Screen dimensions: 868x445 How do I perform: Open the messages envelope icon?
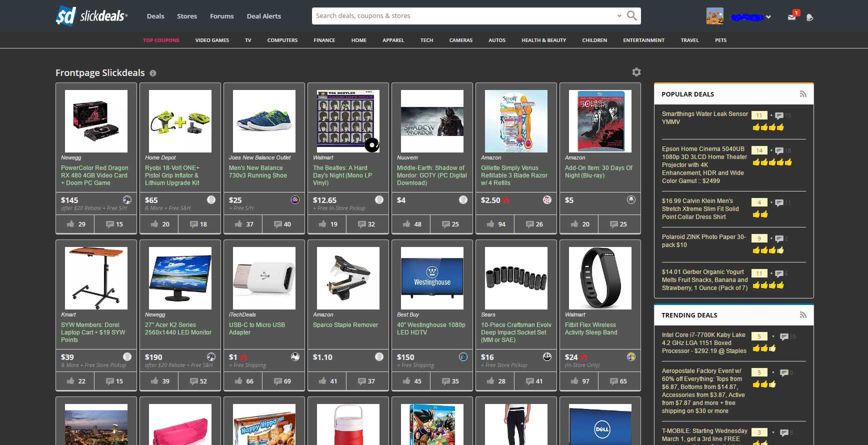click(792, 16)
